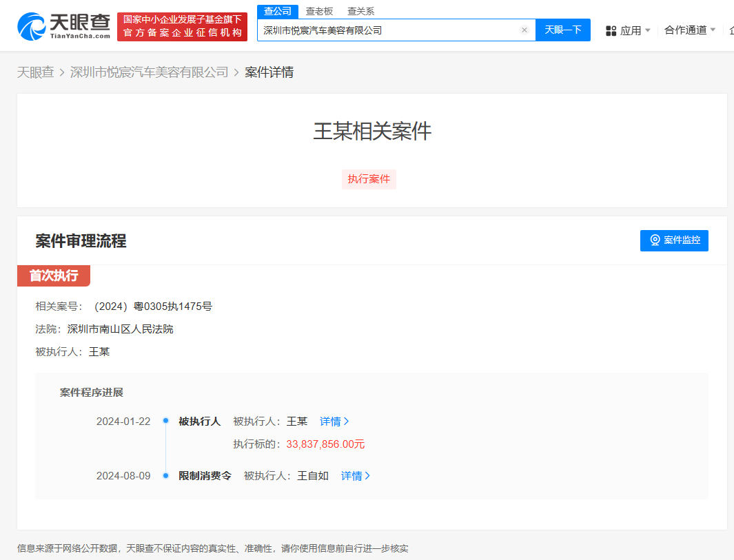734x560 pixels.
Task: Click the chevron on the first 详情 link
Action: tap(347, 421)
